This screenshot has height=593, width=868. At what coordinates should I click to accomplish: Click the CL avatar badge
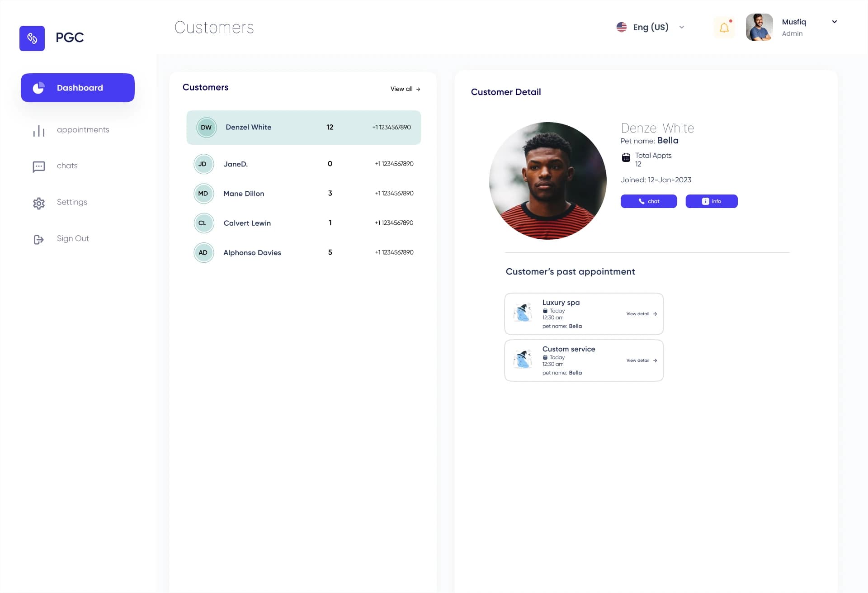[x=203, y=223]
